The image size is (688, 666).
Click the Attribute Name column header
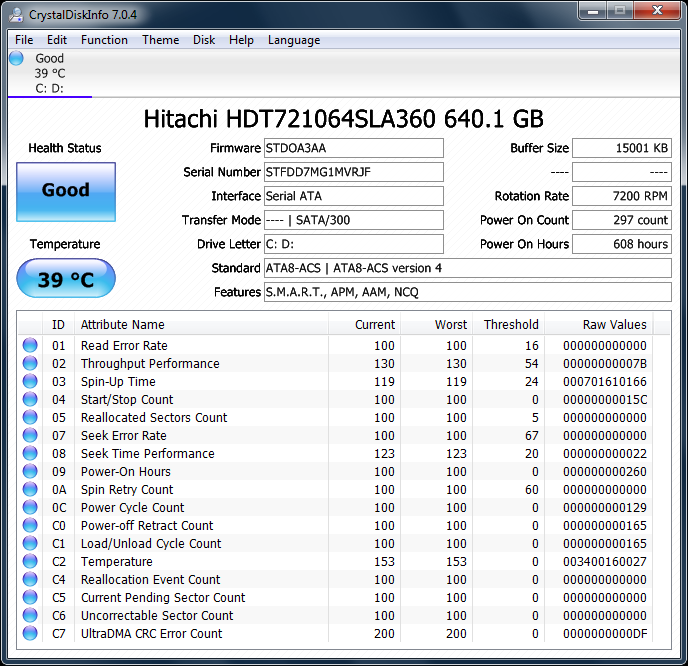[122, 324]
